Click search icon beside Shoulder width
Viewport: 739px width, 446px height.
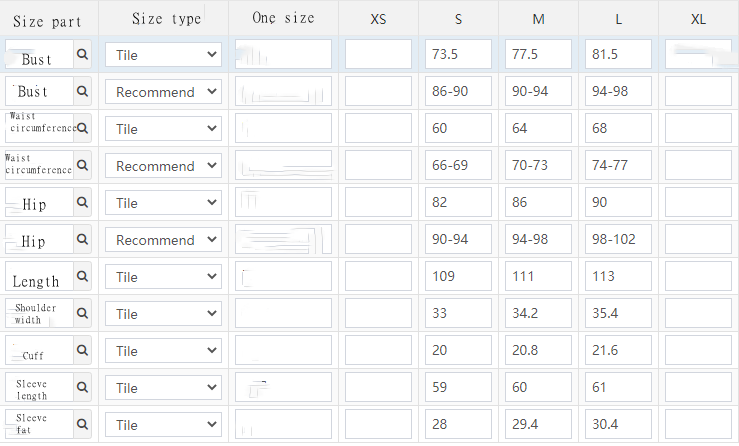pyautogui.click(x=82, y=314)
